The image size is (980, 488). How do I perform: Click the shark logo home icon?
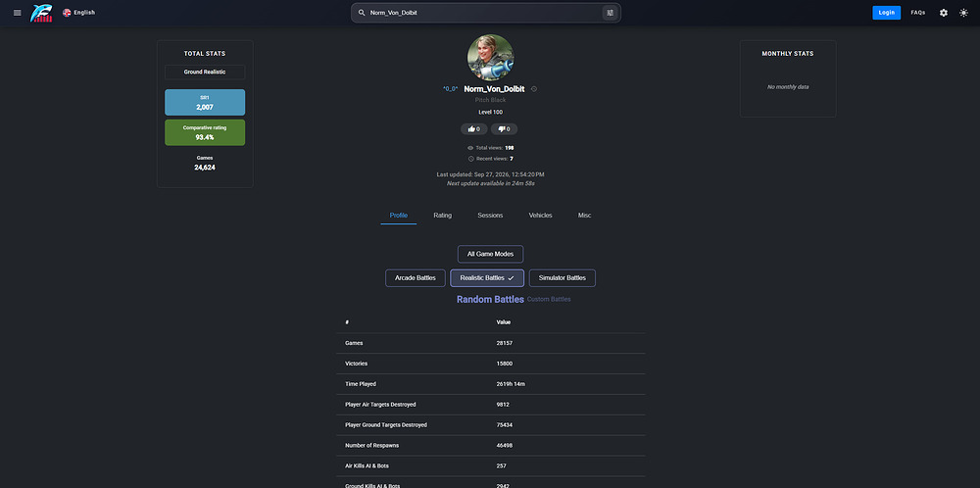[41, 13]
